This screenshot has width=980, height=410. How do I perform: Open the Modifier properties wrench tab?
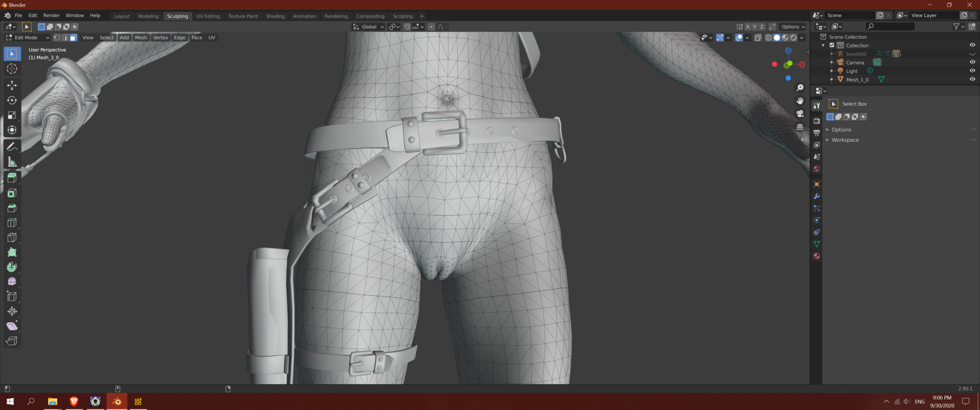pos(817,196)
